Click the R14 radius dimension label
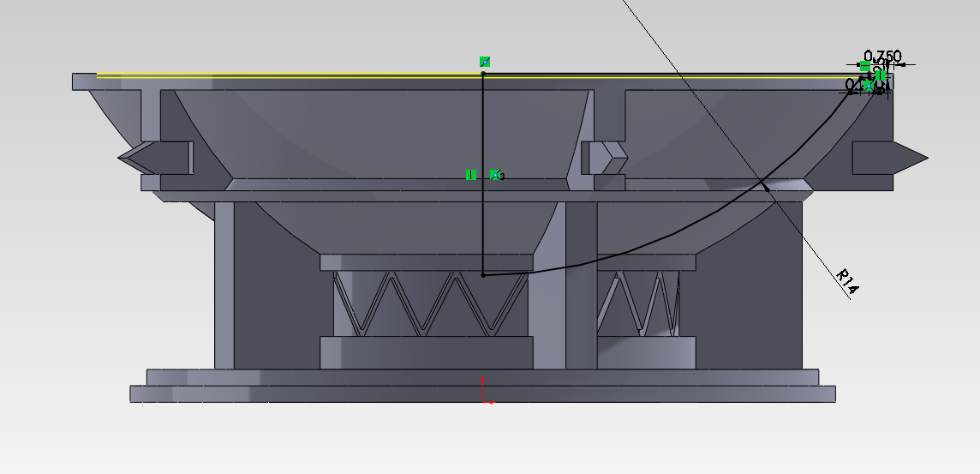The image size is (980, 474). [x=847, y=281]
